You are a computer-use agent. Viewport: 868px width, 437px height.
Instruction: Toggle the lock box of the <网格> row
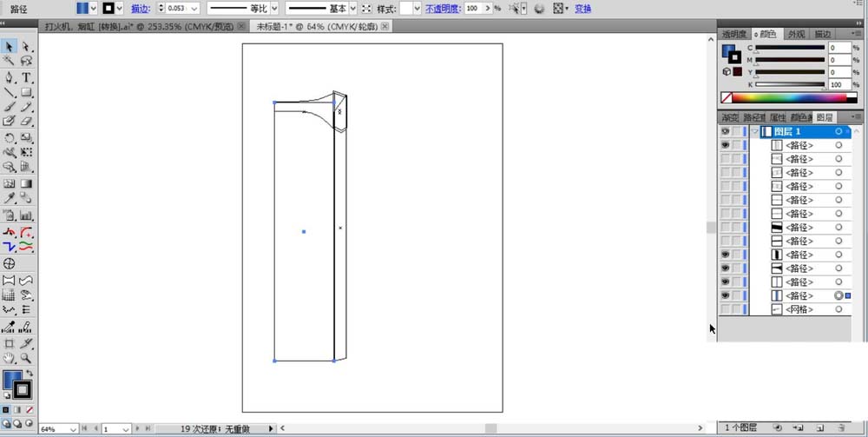coord(736,309)
